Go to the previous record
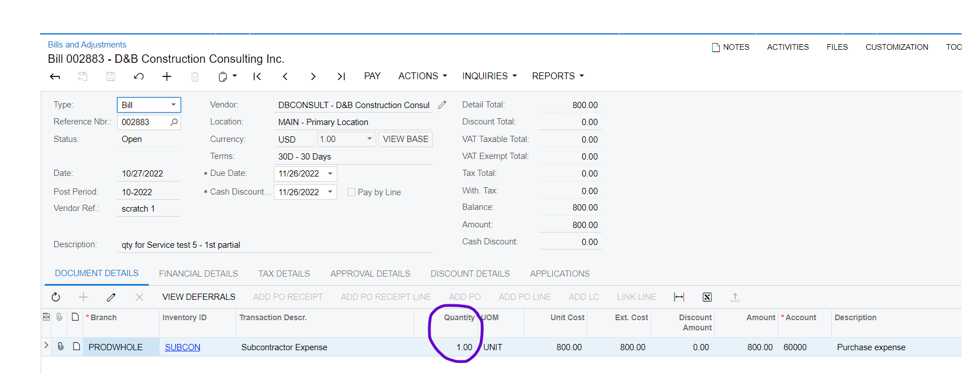 pyautogui.click(x=285, y=76)
